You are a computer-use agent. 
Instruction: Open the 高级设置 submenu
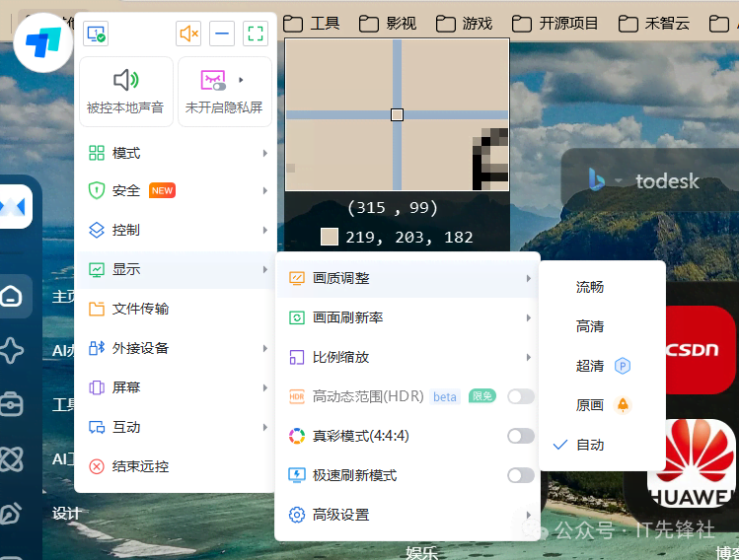tap(406, 515)
